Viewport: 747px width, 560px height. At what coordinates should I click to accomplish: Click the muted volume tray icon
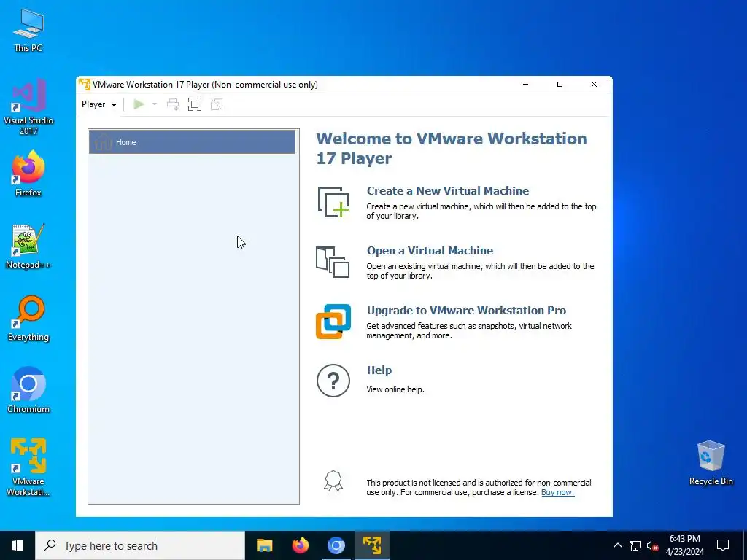[652, 545]
